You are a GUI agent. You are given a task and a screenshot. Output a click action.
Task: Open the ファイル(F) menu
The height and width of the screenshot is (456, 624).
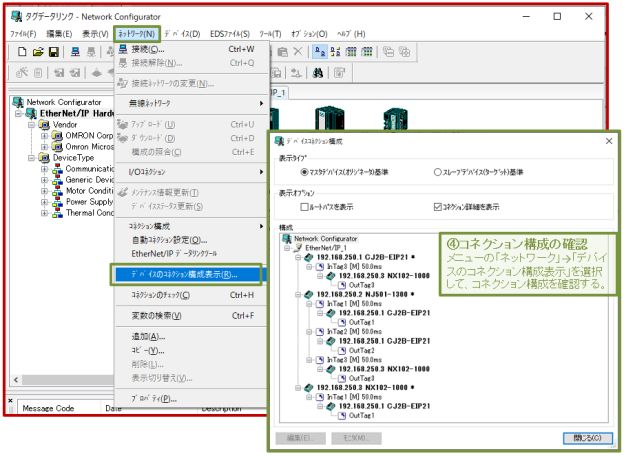tap(23, 34)
